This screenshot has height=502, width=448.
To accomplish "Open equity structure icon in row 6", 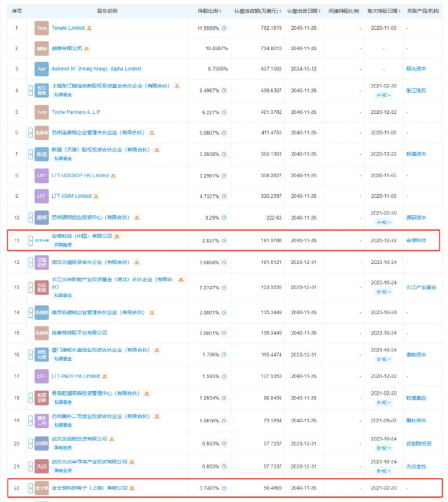I will (152, 133).
